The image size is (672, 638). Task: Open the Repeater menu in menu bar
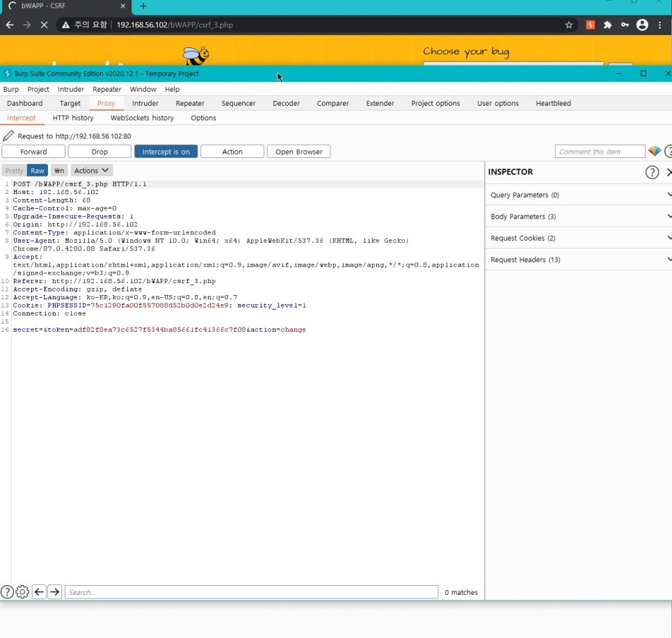pos(107,89)
